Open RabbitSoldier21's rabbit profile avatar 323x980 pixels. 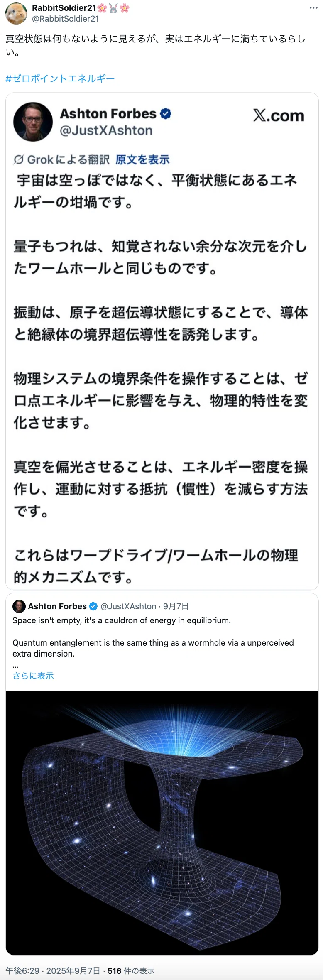(x=16, y=13)
